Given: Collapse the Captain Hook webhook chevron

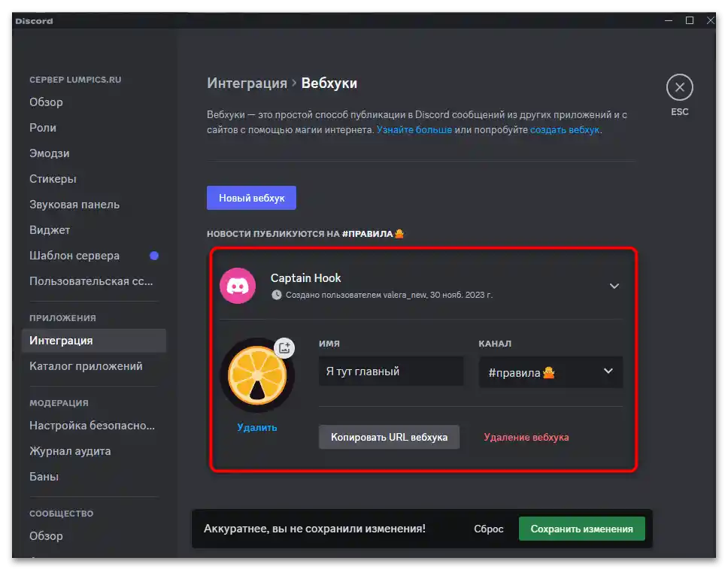Looking at the screenshot, I should tap(614, 286).
